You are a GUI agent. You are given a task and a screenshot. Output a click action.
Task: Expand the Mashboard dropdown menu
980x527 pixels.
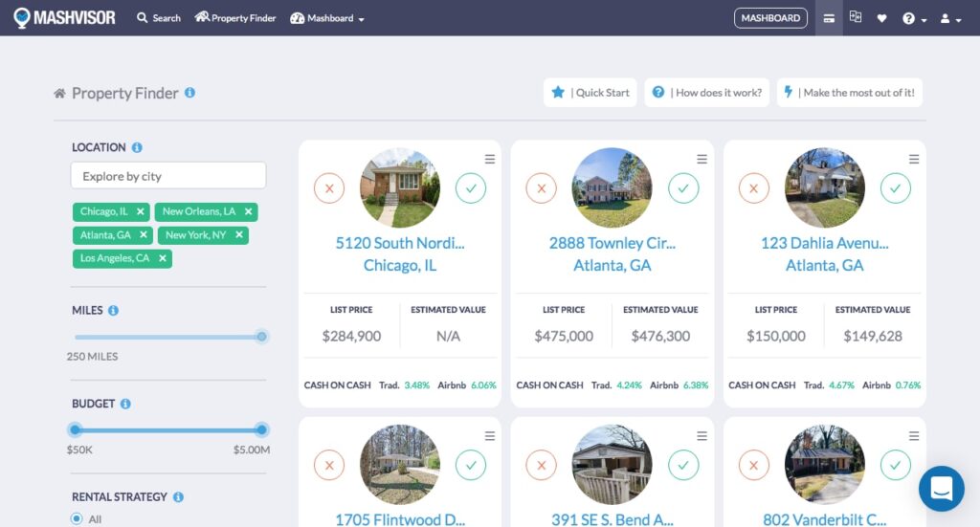coord(327,18)
